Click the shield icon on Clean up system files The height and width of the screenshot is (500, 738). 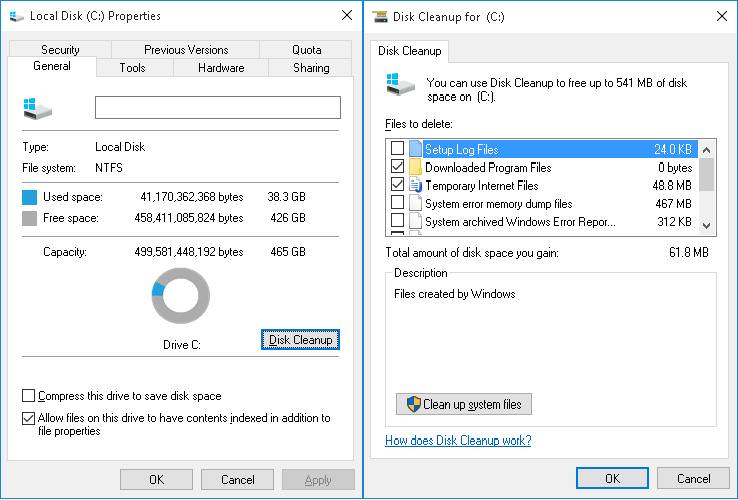(413, 404)
